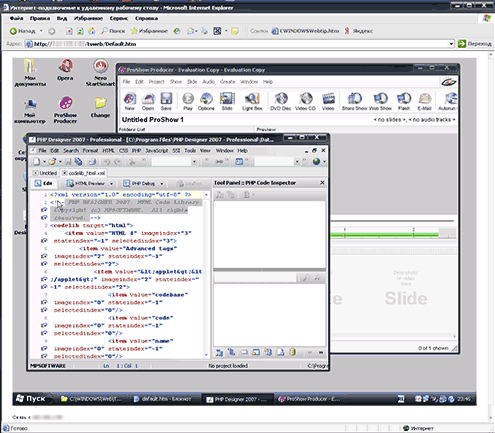
Task: Open Audio menu in ProShow Producer
Action: [209, 82]
